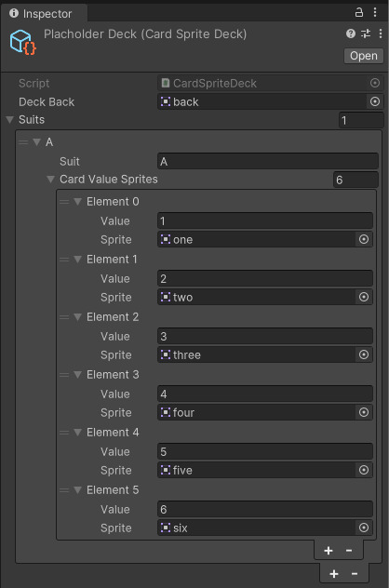
Task: Edit Element 5 Value field
Action: pos(265,509)
